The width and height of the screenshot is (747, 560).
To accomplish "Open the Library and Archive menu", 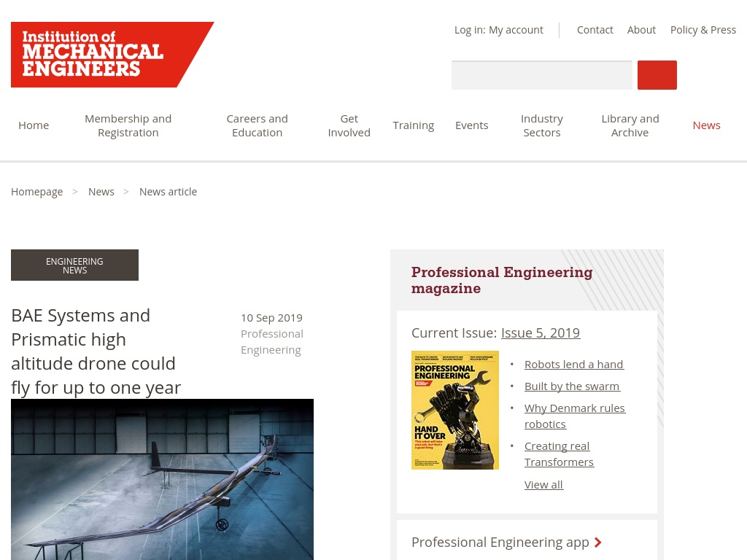I will pyautogui.click(x=630, y=125).
